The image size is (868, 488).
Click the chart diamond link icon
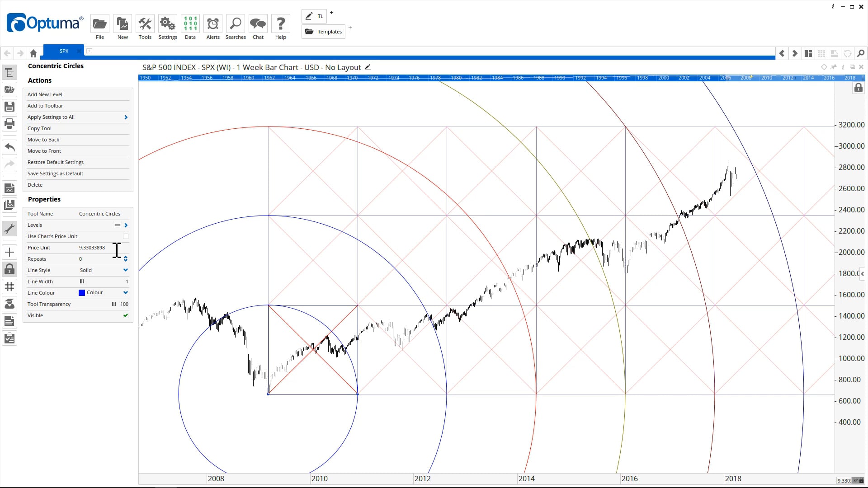[x=824, y=67]
